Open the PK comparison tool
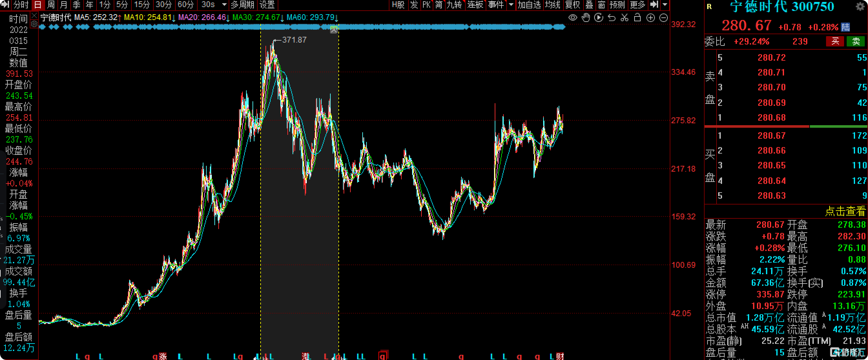 click(x=427, y=5)
